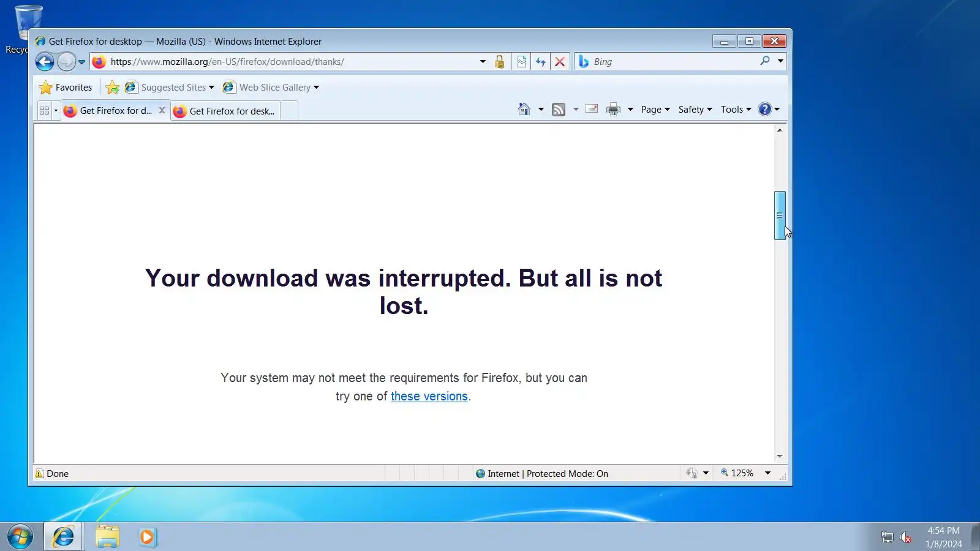The image size is (980, 551).
Task: Click the Forward navigation arrow button
Action: tap(66, 62)
